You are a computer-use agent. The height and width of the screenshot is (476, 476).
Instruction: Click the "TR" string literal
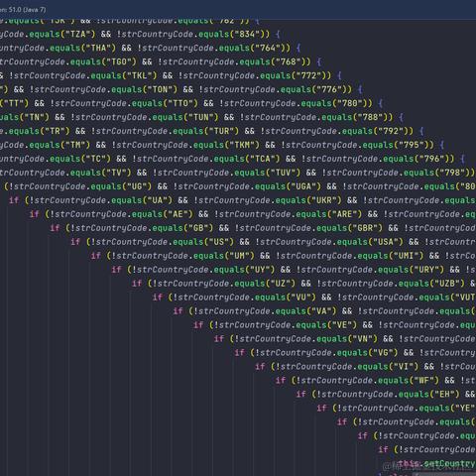coord(55,131)
